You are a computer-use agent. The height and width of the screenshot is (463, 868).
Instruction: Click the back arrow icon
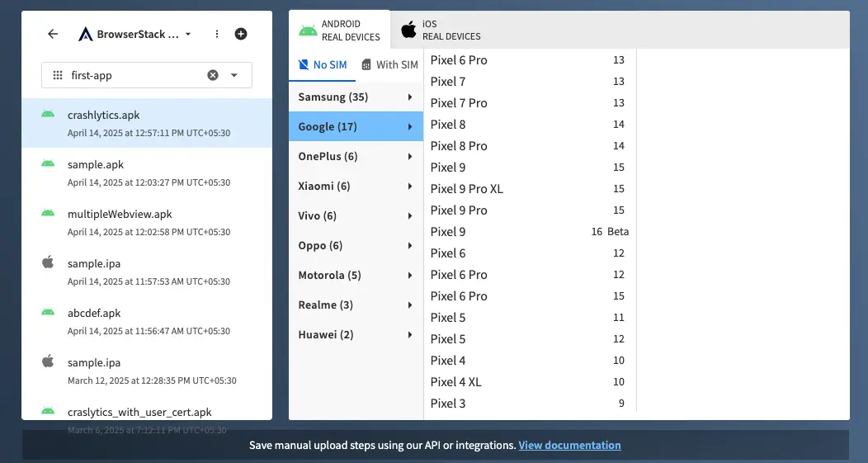click(x=53, y=34)
